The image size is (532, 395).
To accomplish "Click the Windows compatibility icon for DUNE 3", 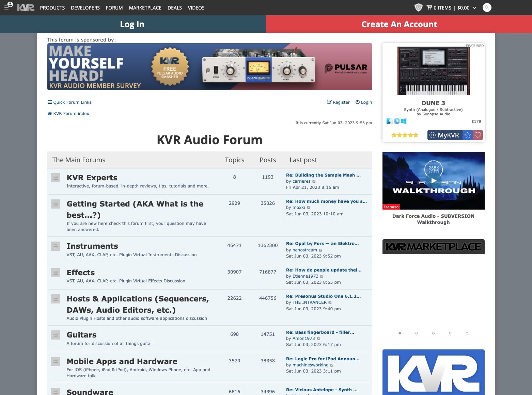I will [404, 121].
